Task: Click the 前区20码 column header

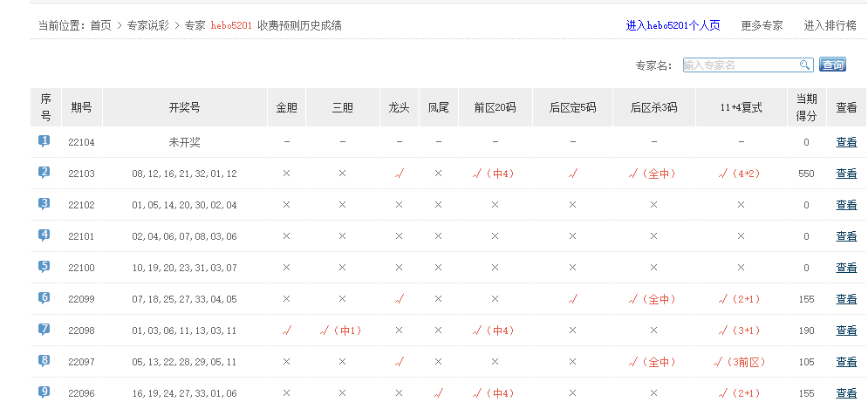Action: tap(495, 108)
